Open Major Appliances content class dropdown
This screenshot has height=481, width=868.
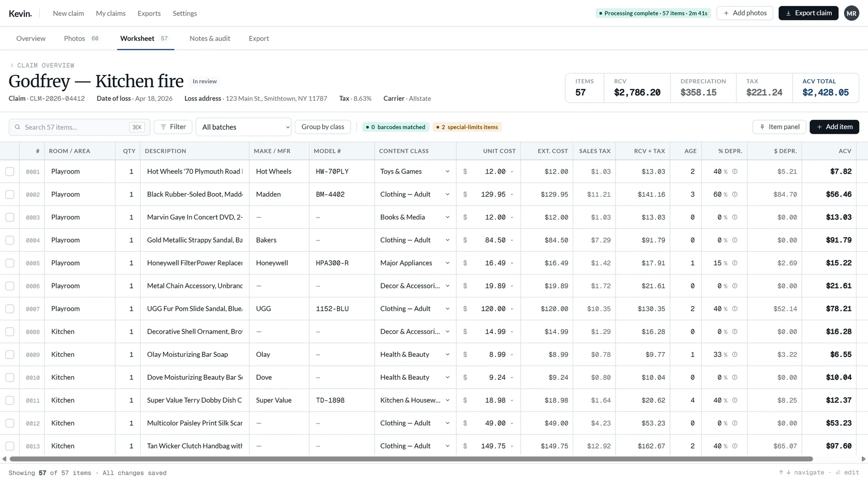point(415,263)
